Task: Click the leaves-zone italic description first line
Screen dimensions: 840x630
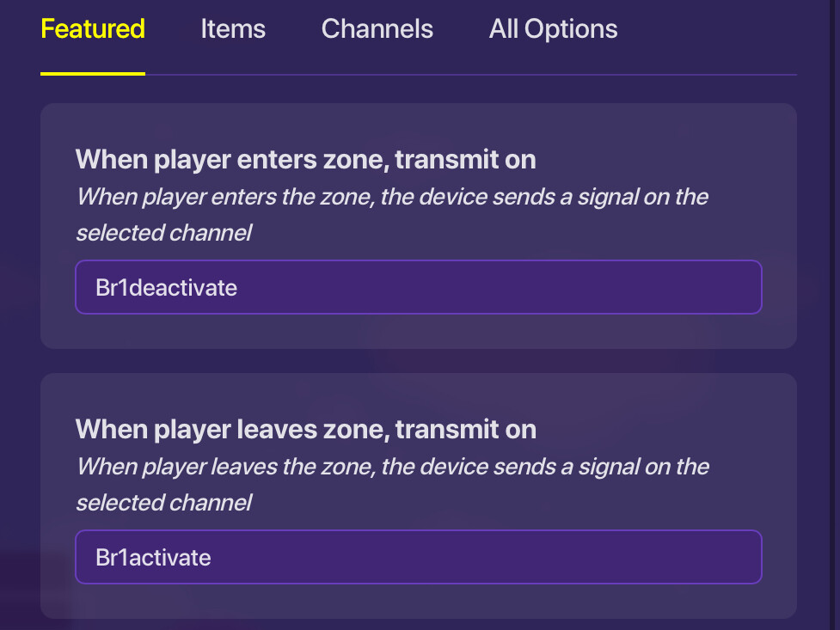Action: point(392,467)
